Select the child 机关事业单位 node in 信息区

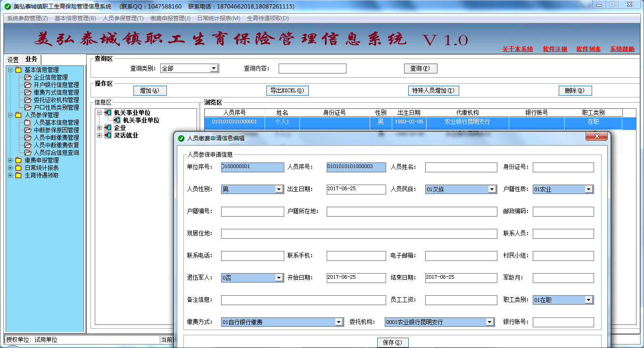(141, 120)
